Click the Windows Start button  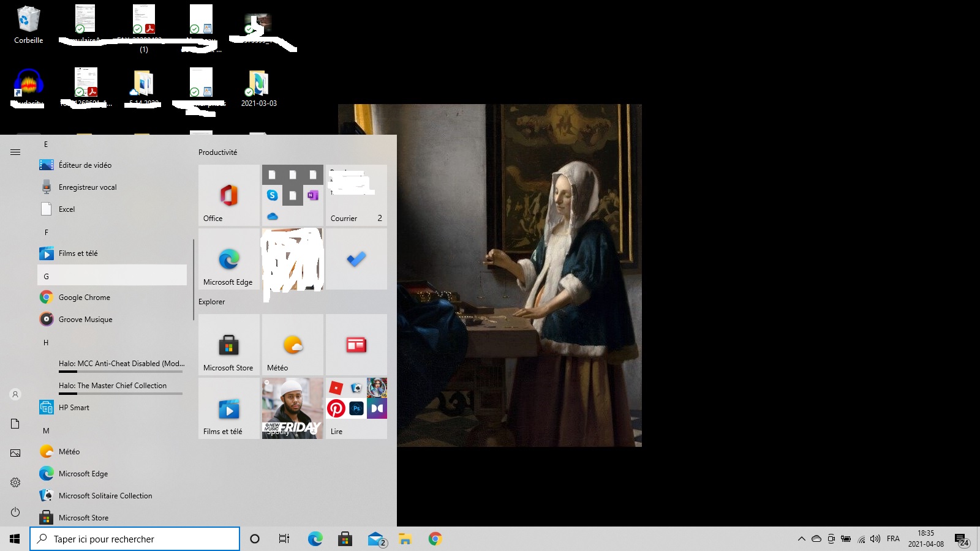(15, 539)
